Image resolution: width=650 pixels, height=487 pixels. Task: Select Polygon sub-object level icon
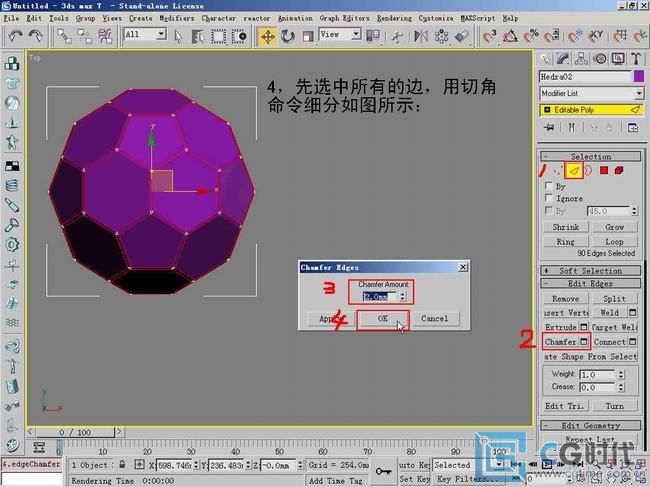(x=604, y=170)
